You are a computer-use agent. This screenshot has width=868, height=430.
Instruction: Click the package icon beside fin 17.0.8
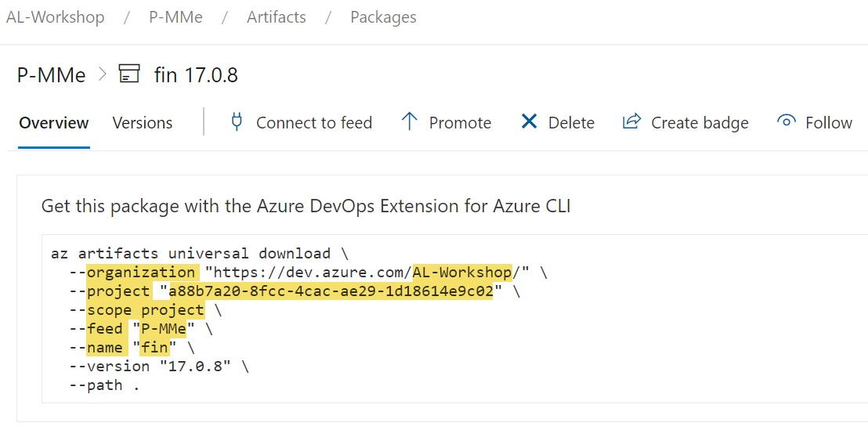(128, 74)
